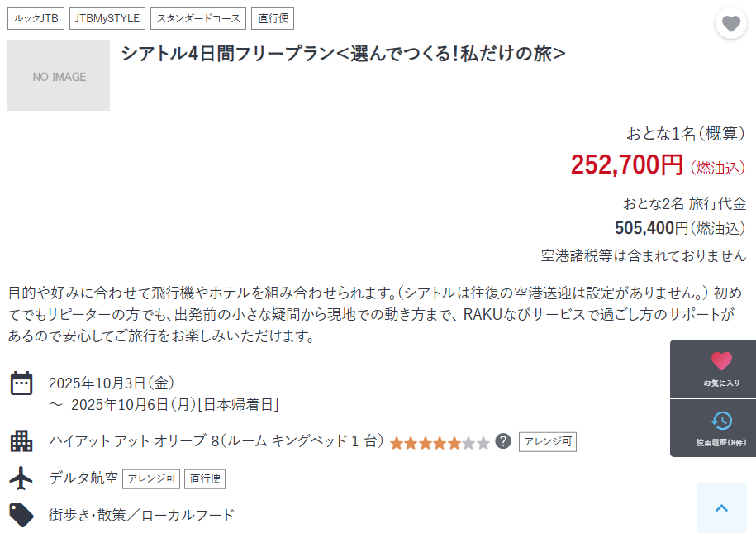
Task: Click the hotel rating help question mark
Action: tap(503, 440)
